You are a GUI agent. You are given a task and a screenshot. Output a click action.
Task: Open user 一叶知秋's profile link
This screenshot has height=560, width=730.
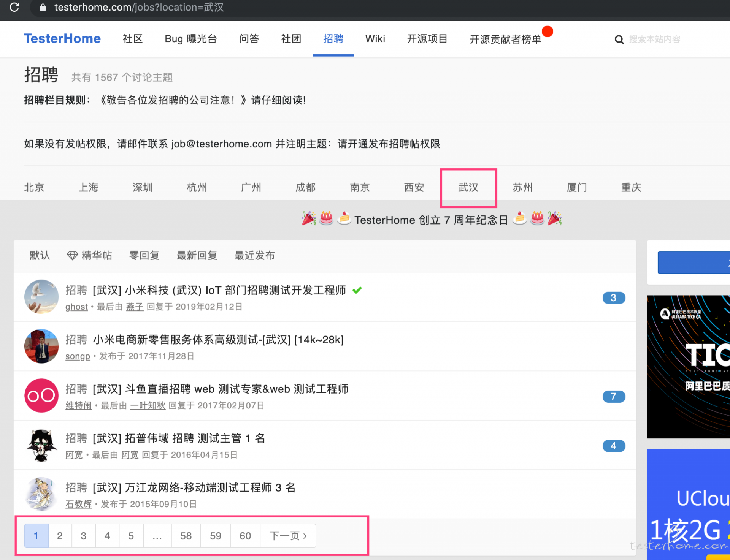click(148, 405)
